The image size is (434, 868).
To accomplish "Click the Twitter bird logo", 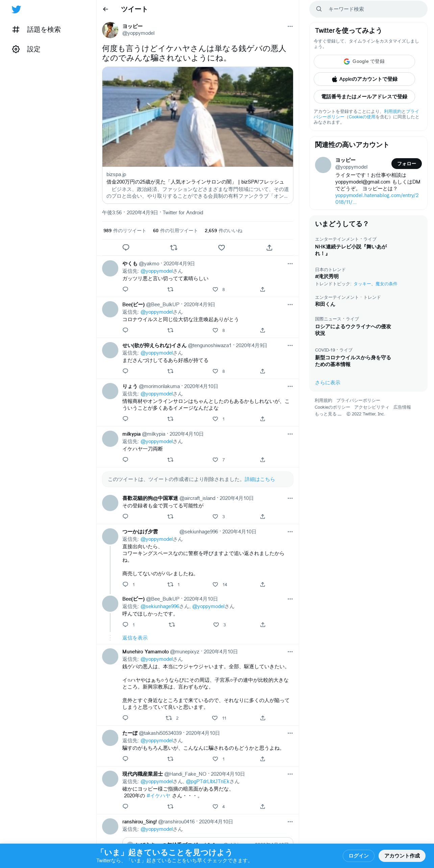I will pyautogui.click(x=16, y=9).
